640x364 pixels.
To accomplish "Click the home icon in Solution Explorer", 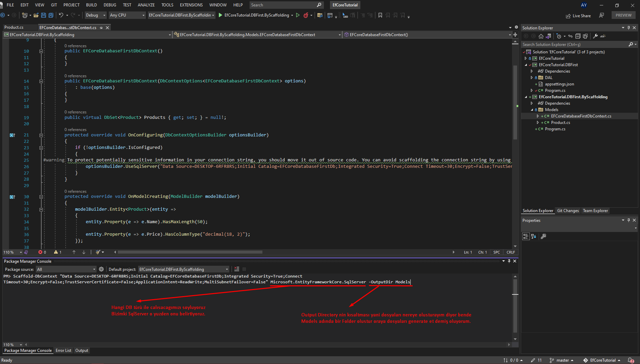I will [x=541, y=36].
